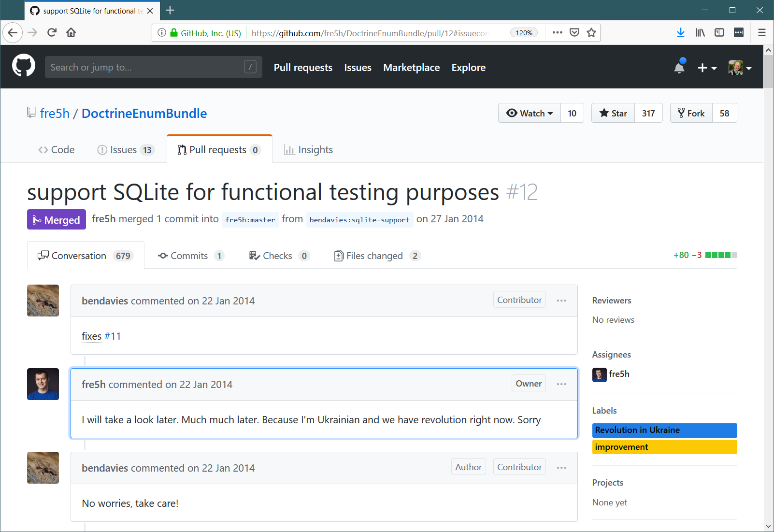This screenshot has height=532, width=774.
Task: Open the GitHub Octocat home logo
Action: [24, 66]
